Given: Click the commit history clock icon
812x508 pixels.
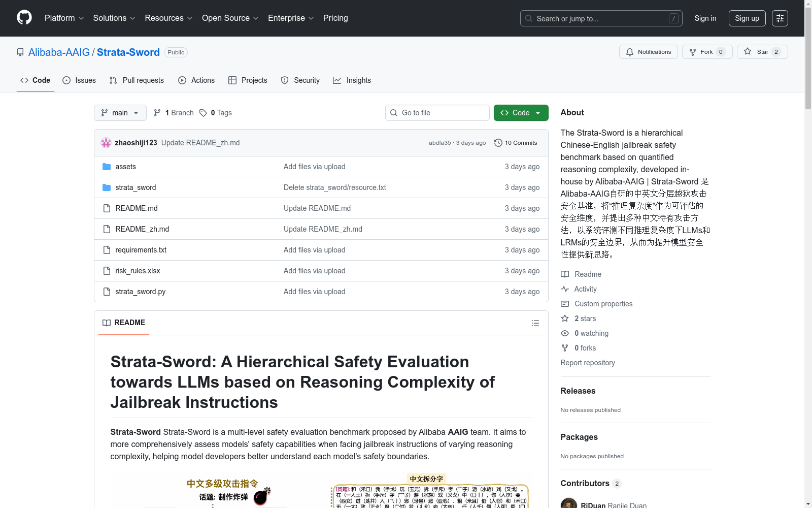Looking at the screenshot, I should click(498, 143).
